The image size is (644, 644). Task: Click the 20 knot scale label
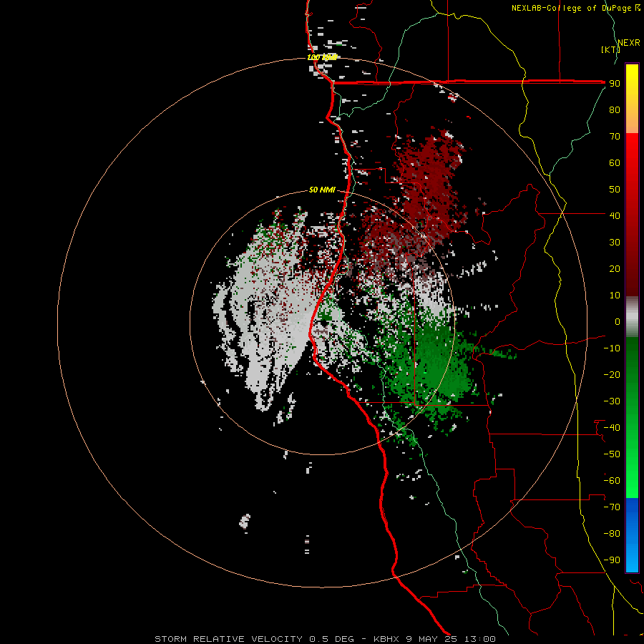tap(615, 269)
